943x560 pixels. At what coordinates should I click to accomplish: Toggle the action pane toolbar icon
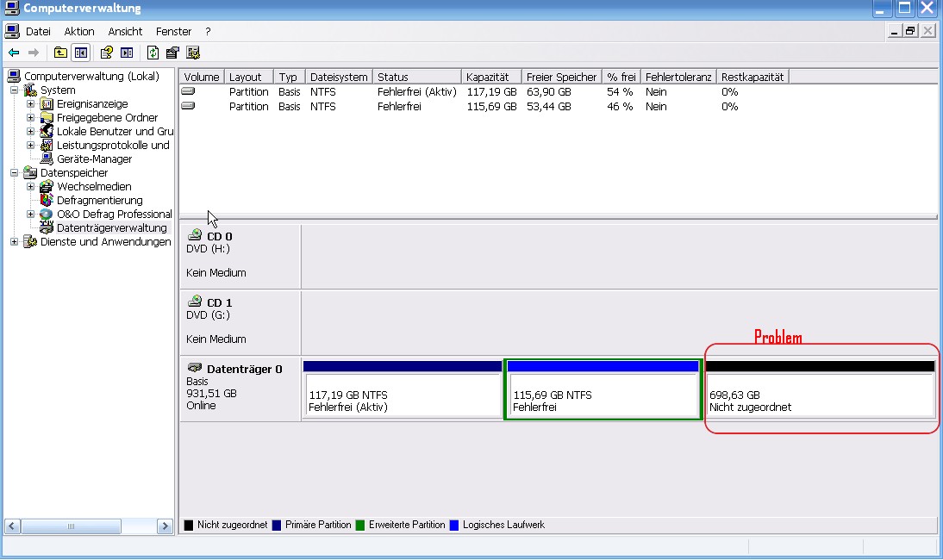127,53
